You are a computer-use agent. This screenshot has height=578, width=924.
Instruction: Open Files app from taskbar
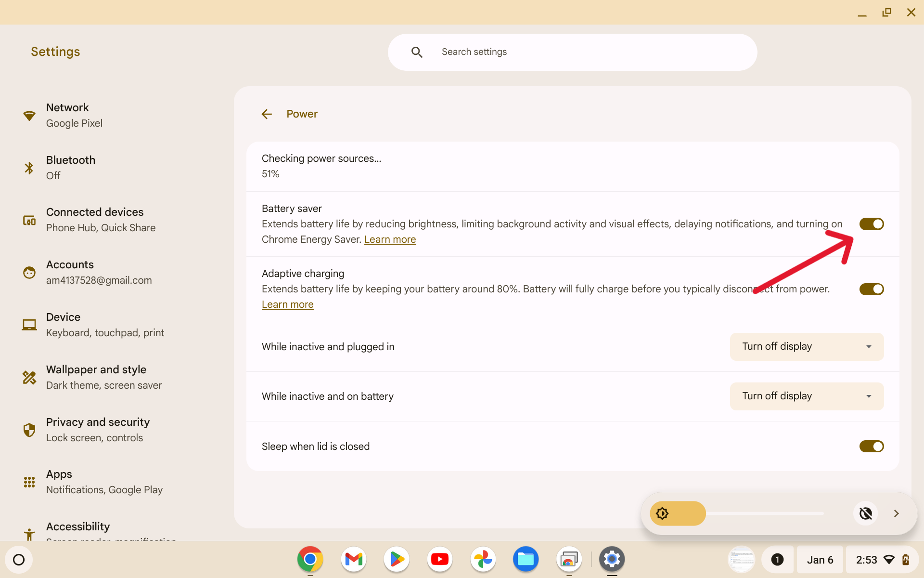[525, 559]
